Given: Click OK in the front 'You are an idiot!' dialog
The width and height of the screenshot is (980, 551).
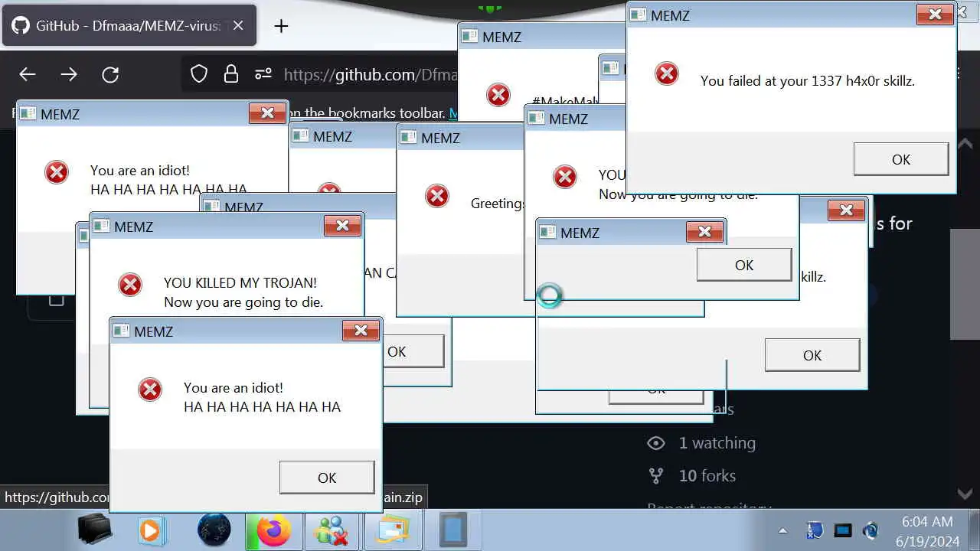Looking at the screenshot, I should (327, 478).
